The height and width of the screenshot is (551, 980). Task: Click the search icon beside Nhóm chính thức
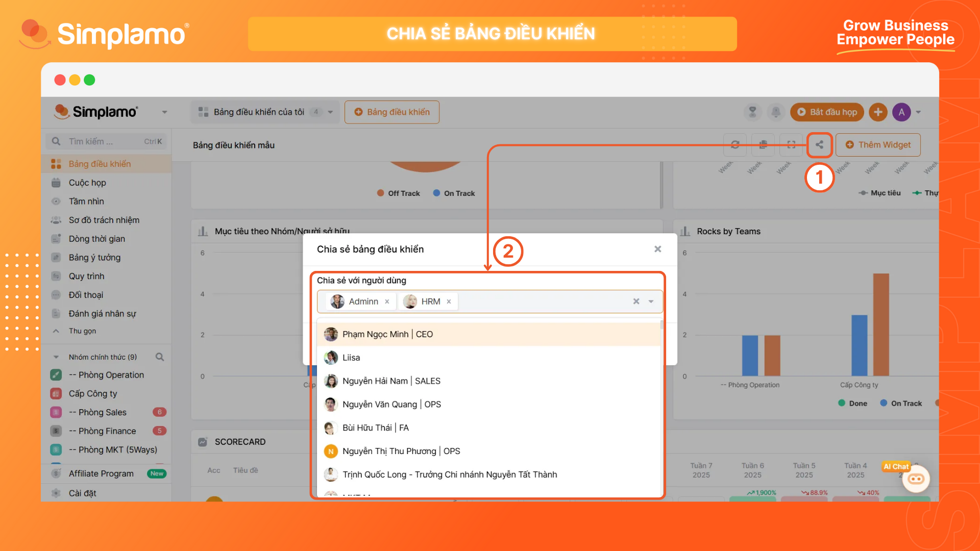(x=160, y=357)
